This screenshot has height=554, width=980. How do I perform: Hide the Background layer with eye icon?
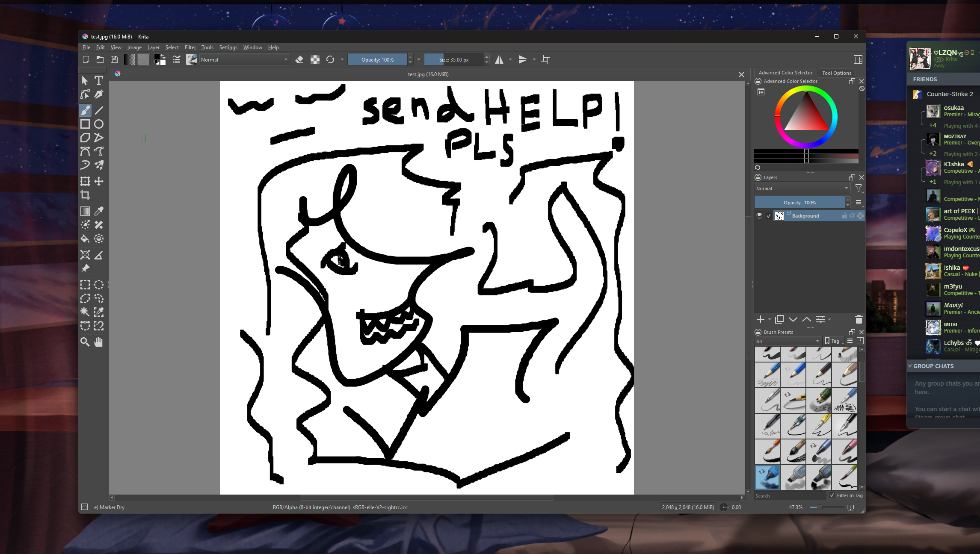(x=759, y=216)
